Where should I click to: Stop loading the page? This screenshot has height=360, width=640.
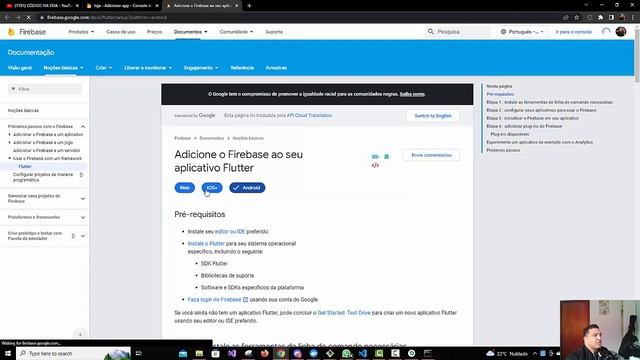[x=29, y=18]
